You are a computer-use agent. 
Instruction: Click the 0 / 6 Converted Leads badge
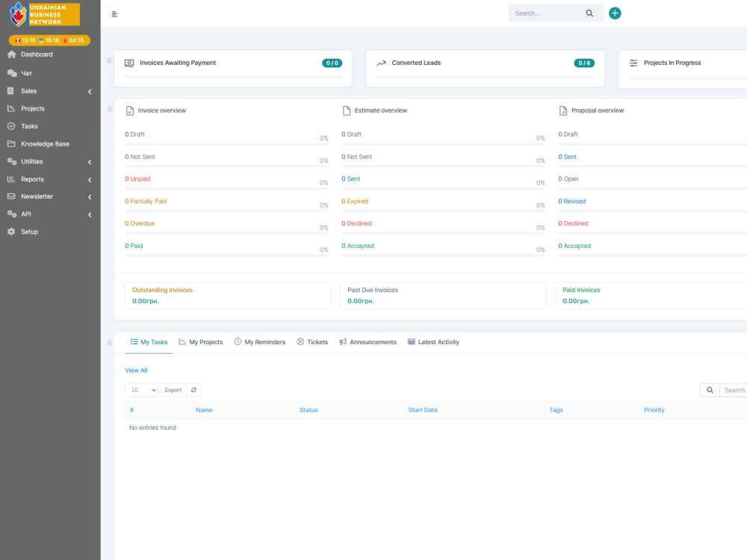[x=584, y=63]
